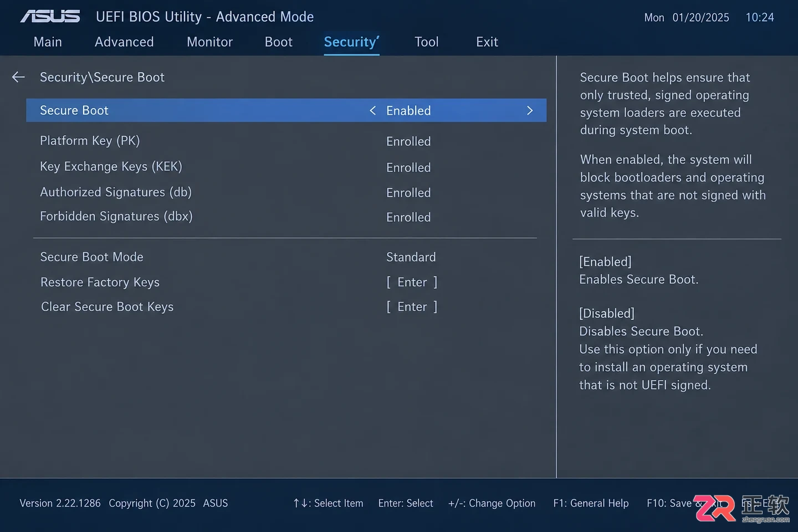The height and width of the screenshot is (532, 798).
Task: Click F1: General Help
Action: (x=591, y=503)
